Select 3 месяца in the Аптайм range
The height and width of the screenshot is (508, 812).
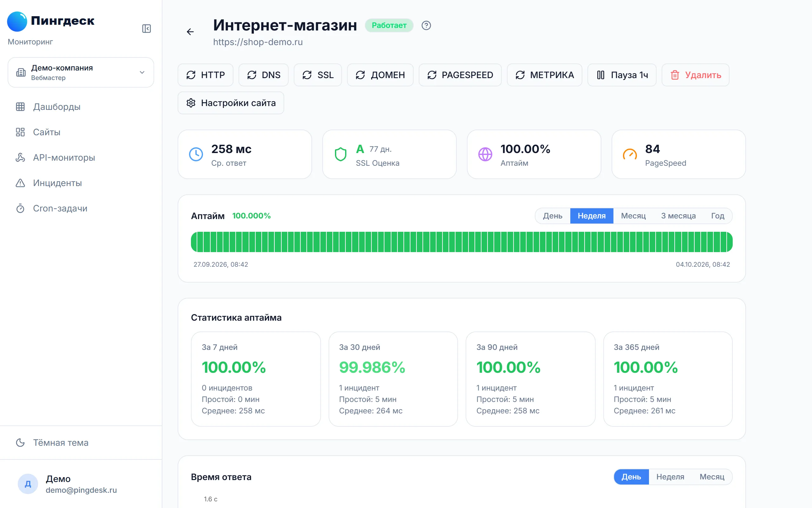click(x=678, y=216)
